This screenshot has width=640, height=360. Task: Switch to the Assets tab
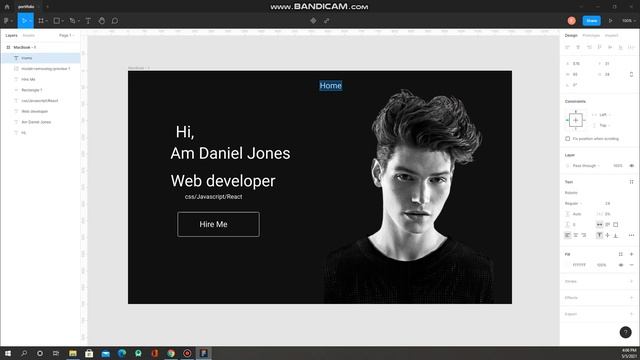pos(29,36)
